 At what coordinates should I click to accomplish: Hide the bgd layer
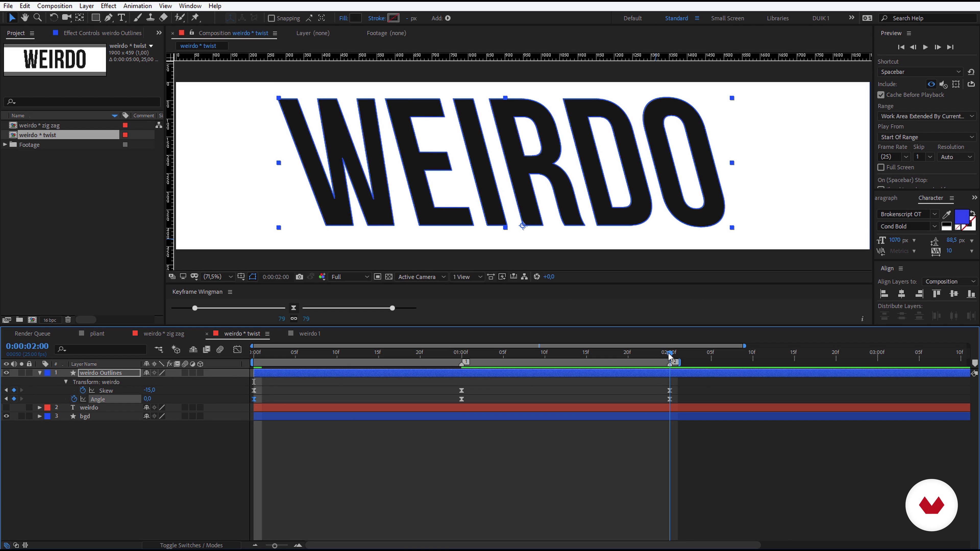(x=6, y=416)
